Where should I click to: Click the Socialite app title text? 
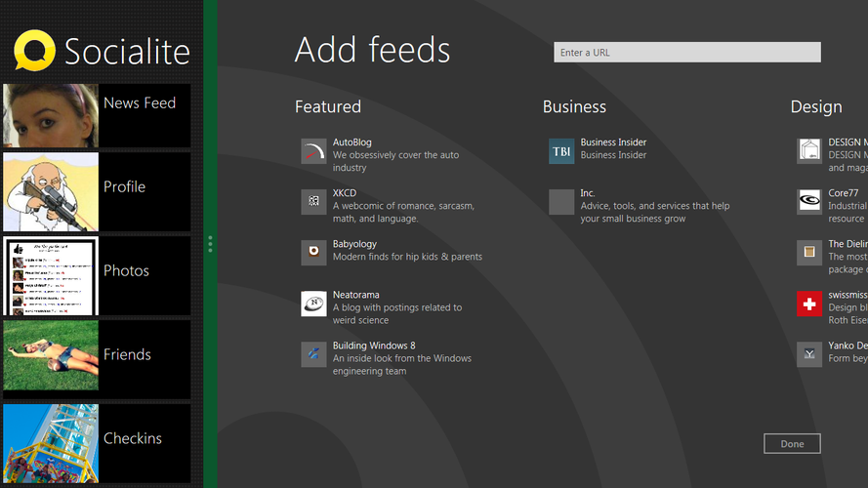(x=127, y=52)
